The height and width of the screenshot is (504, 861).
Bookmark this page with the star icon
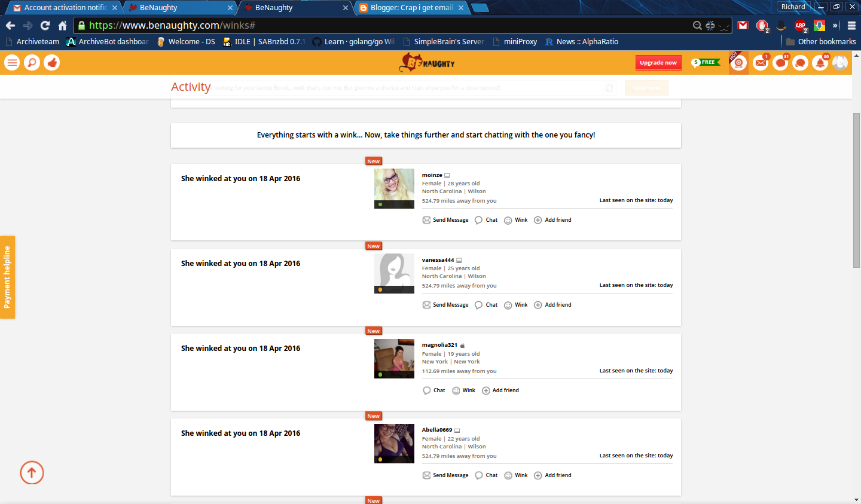(x=723, y=25)
